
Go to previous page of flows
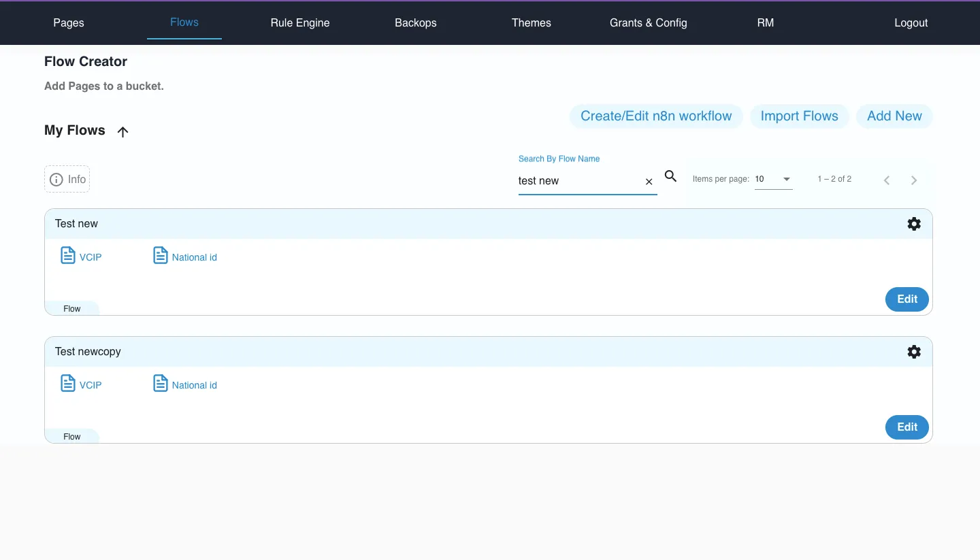tap(887, 180)
